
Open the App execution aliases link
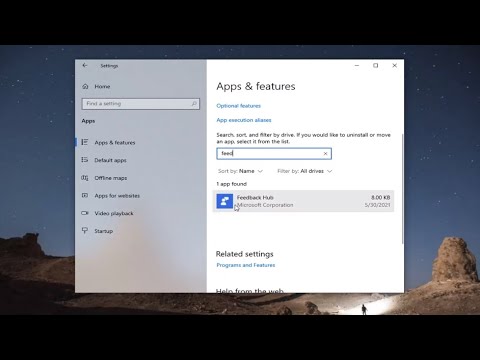click(244, 120)
